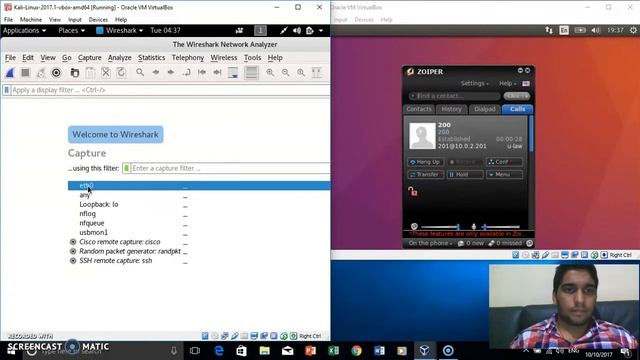Click the Zoom in magnifier icon in Wireshark
This screenshot has height=360, width=640.
click(270, 73)
